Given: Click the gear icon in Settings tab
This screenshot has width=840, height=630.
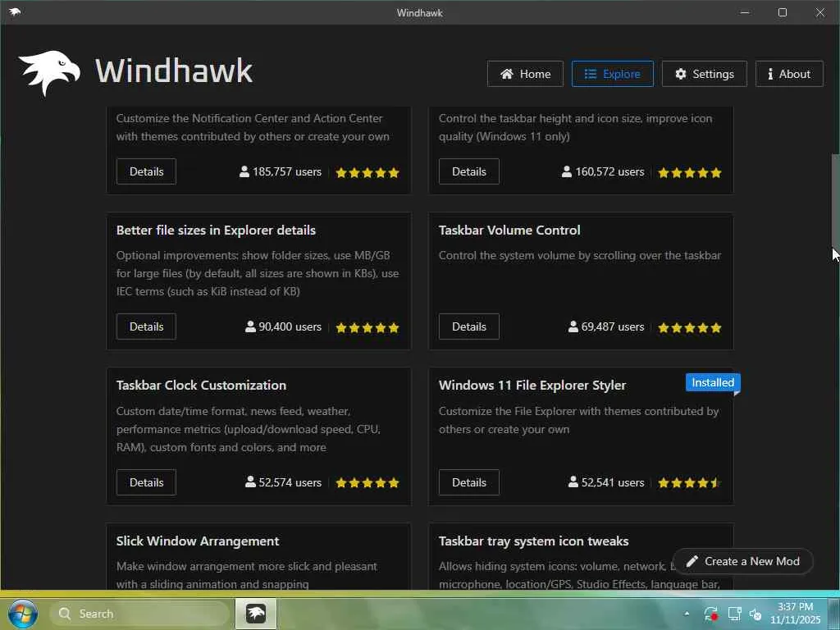Looking at the screenshot, I should pos(680,74).
